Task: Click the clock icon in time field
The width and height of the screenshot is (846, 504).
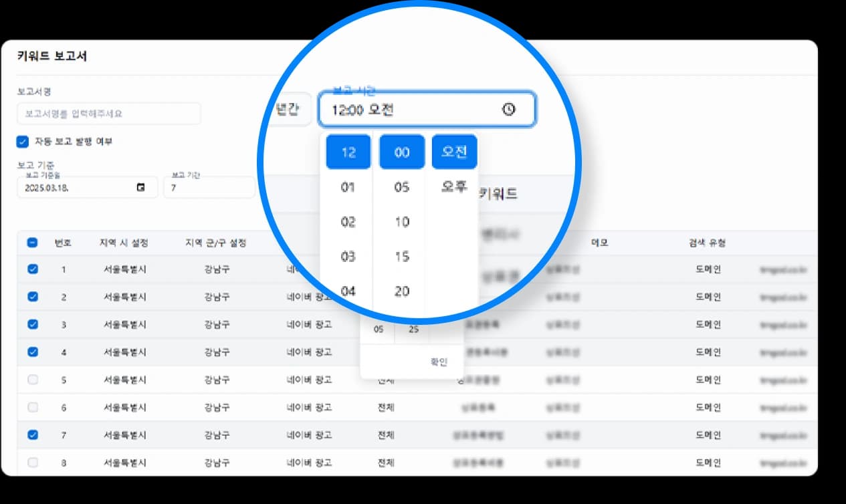Action: (x=509, y=110)
